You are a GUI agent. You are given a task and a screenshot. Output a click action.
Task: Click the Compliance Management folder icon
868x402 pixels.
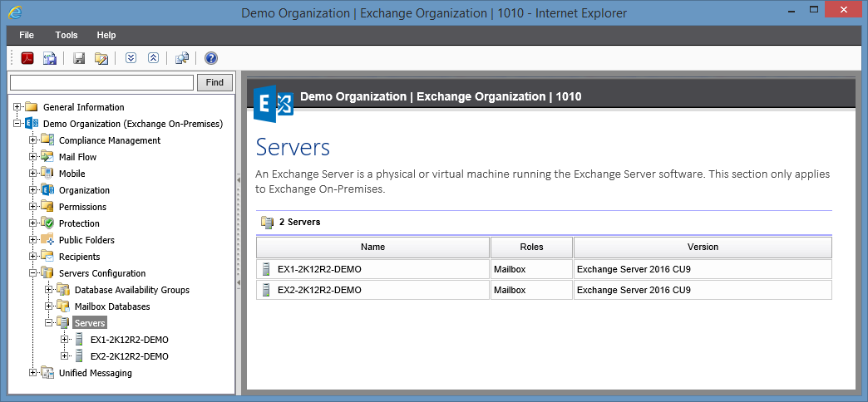pos(47,140)
